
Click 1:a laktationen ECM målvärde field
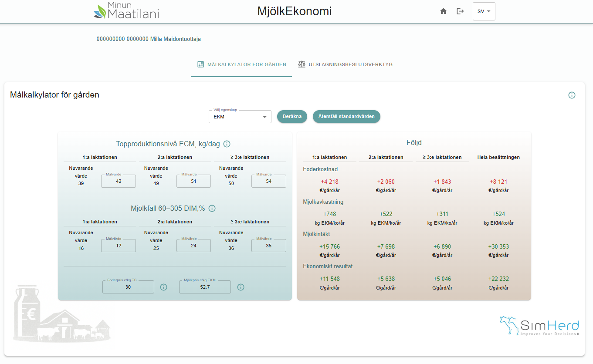(119, 181)
